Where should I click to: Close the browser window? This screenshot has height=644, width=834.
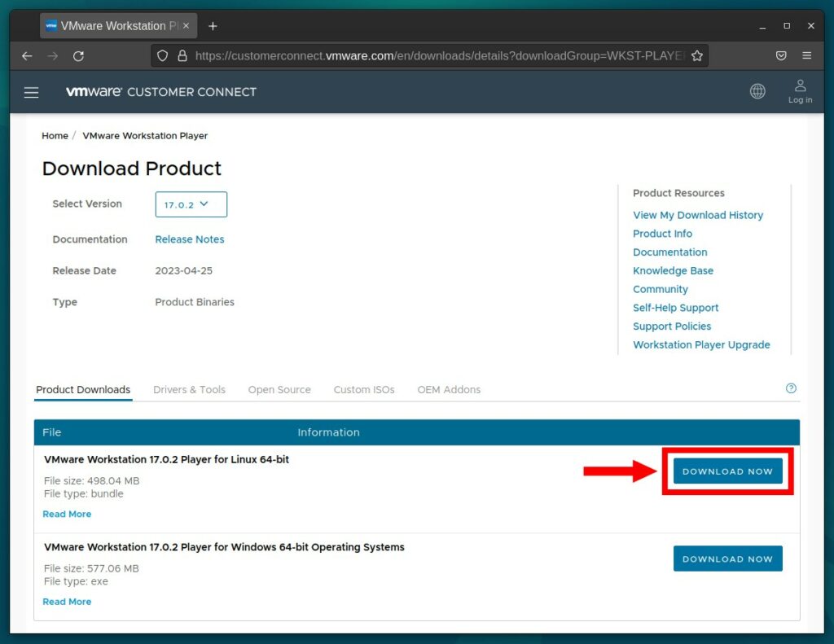click(x=811, y=26)
